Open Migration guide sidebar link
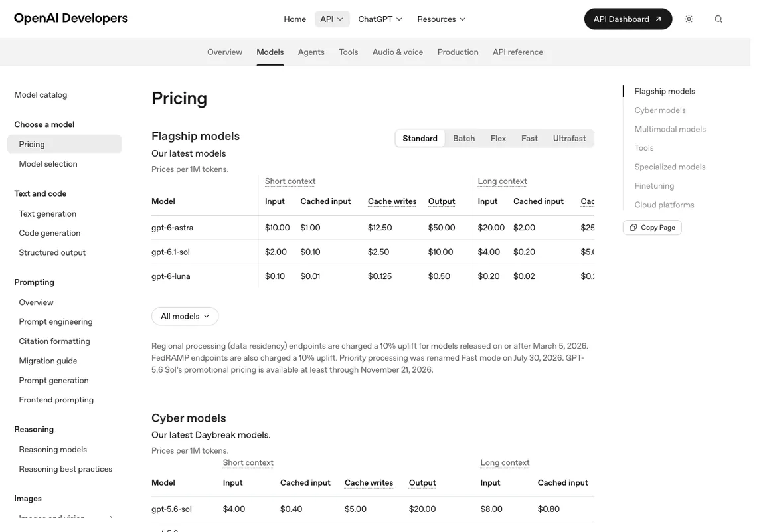 [48, 361]
